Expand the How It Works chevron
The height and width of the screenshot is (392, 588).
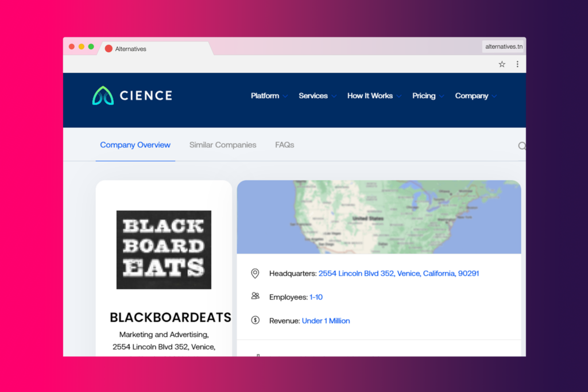(x=399, y=96)
